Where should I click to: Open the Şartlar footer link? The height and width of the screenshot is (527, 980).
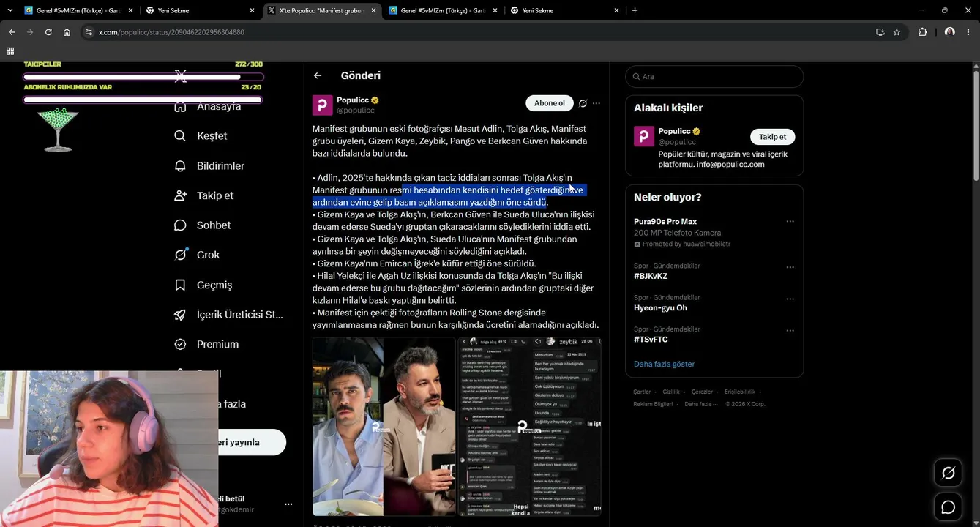click(x=642, y=392)
